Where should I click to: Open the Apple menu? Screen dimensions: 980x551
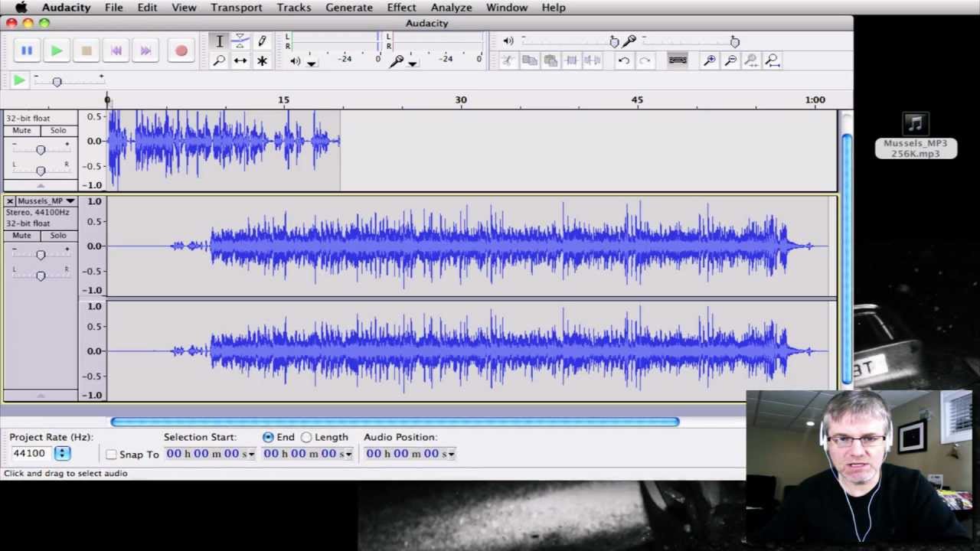[x=21, y=8]
